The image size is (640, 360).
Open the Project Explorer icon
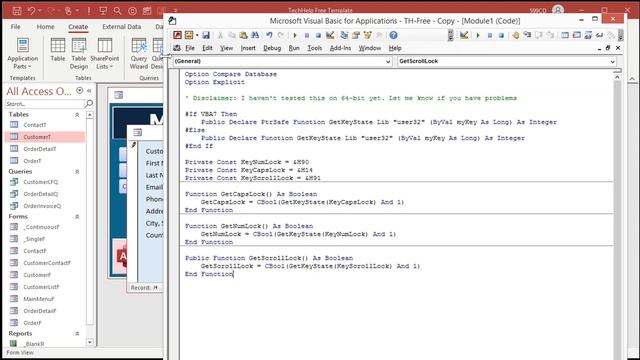[344, 35]
